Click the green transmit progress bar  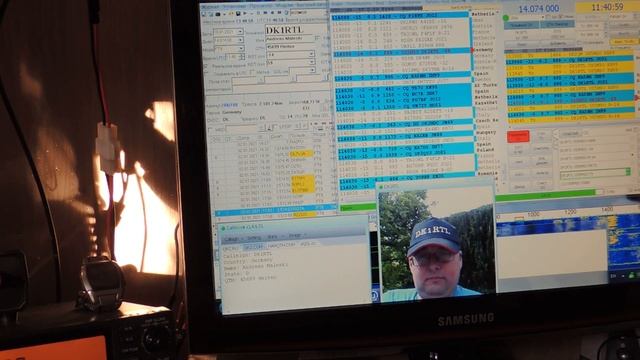coord(545,196)
